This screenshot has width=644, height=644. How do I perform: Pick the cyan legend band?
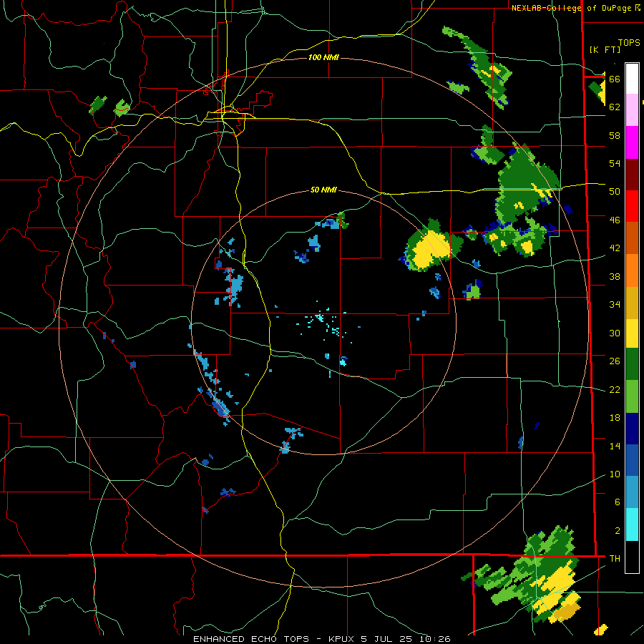(632, 525)
